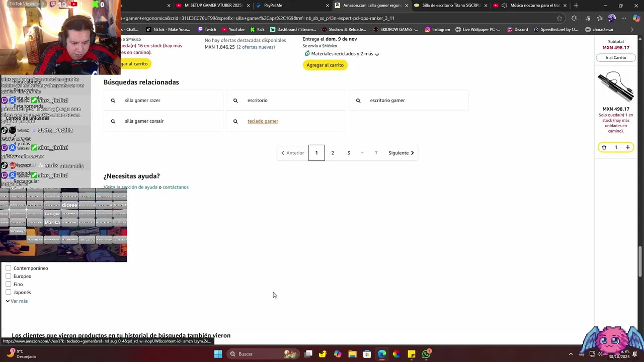
Task: Close the PayPal.Me tab
Action: (x=328, y=6)
